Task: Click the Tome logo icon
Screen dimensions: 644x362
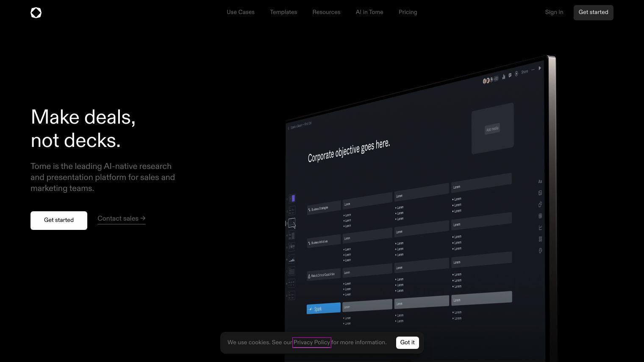Action: pyautogui.click(x=36, y=13)
